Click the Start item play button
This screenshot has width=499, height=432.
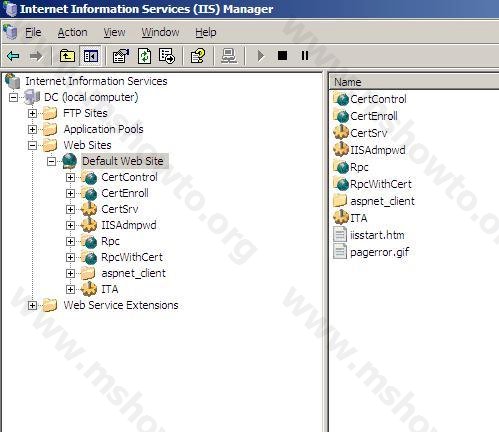(261, 56)
